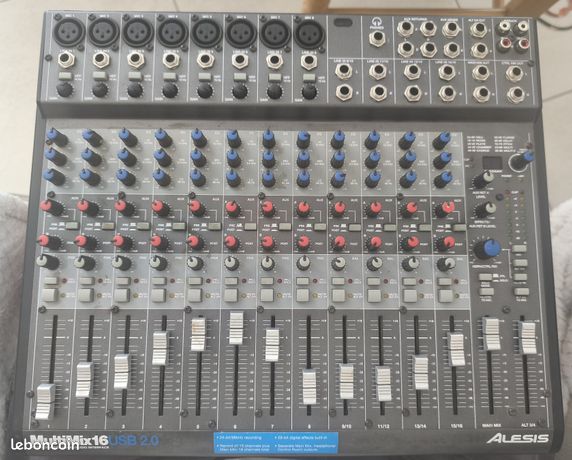
Task: Click the blue HDPH/CTRL RM level knob
Action: coord(487,249)
